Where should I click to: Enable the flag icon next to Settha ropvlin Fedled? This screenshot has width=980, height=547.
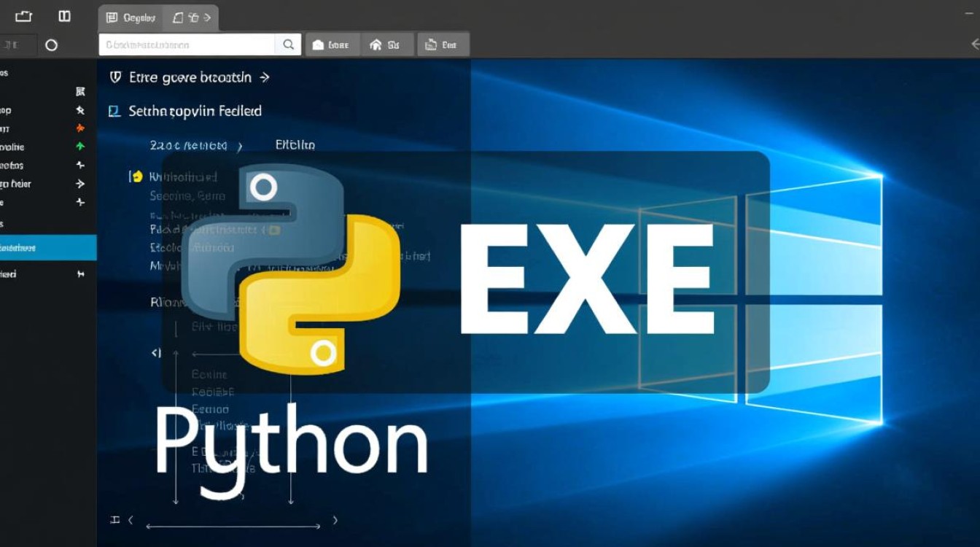113,111
